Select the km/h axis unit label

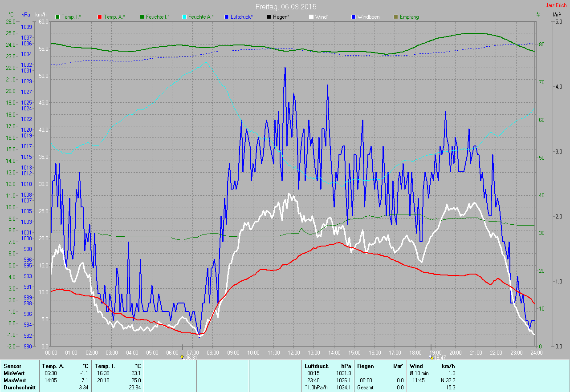coord(41,15)
